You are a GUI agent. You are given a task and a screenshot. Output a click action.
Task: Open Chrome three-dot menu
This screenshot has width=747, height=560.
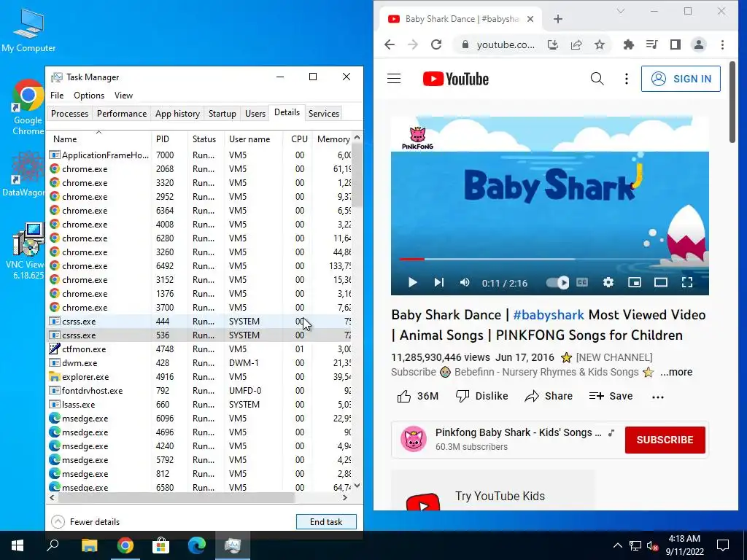tap(722, 44)
